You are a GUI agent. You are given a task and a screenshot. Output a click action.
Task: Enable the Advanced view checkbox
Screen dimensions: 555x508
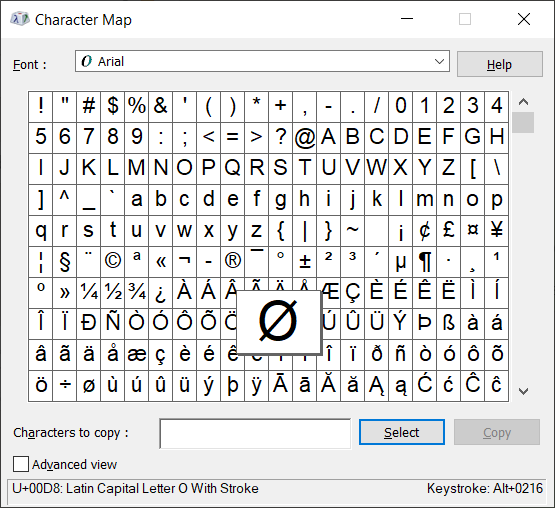click(x=21, y=464)
